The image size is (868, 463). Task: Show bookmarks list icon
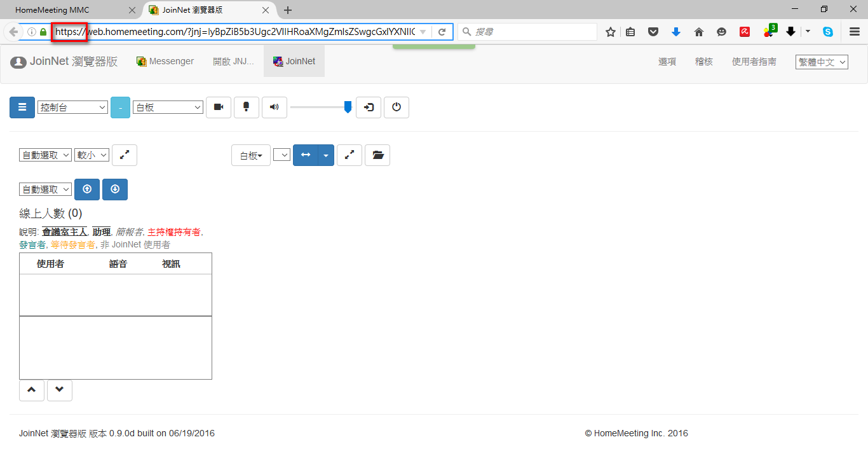click(x=630, y=32)
